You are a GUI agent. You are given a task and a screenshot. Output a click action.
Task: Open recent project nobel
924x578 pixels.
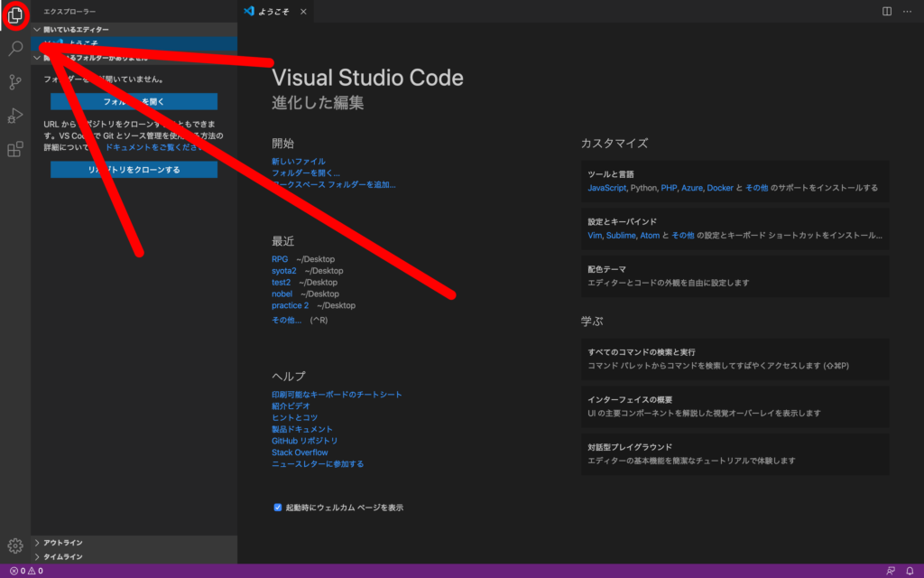(282, 294)
